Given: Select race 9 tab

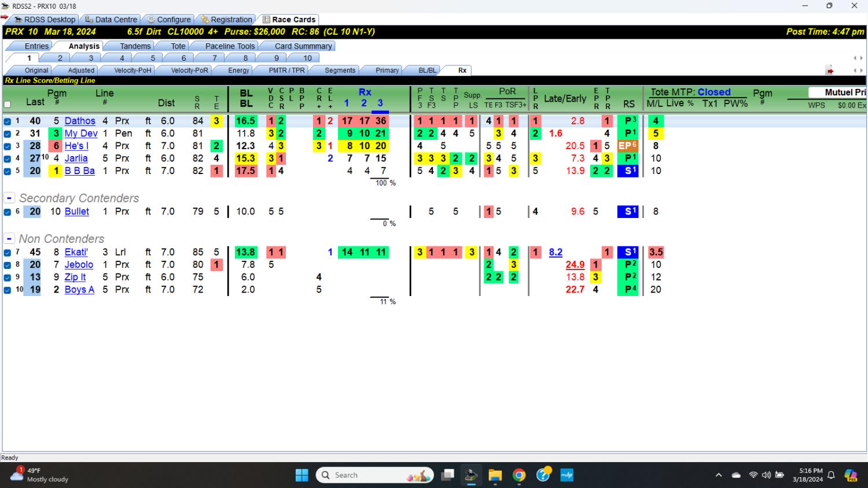Looking at the screenshot, I should [277, 58].
